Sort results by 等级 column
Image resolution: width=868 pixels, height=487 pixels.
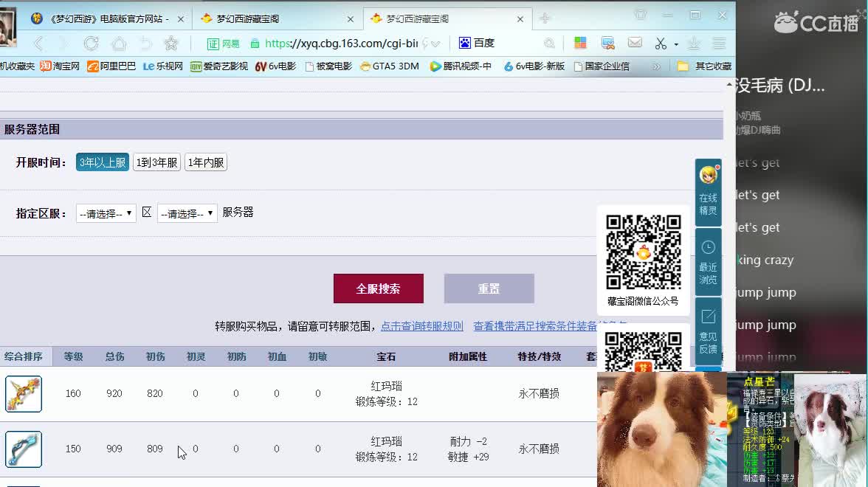coord(73,356)
